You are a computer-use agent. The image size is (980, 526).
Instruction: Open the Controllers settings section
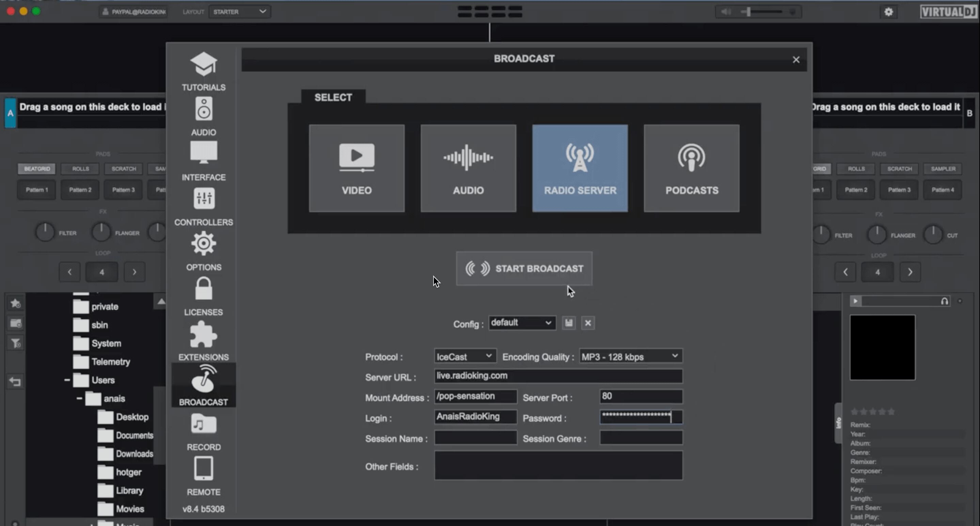[x=204, y=206]
